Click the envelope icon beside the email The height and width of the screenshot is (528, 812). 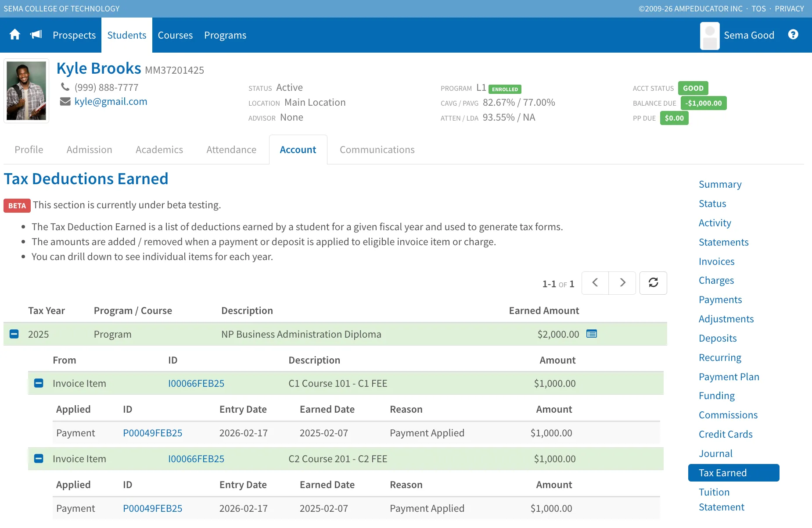click(x=65, y=101)
